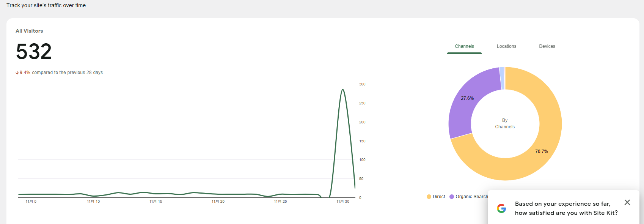Image resolution: width=644 pixels, height=224 pixels.
Task: Switch to the Channels tab
Action: [x=464, y=46]
